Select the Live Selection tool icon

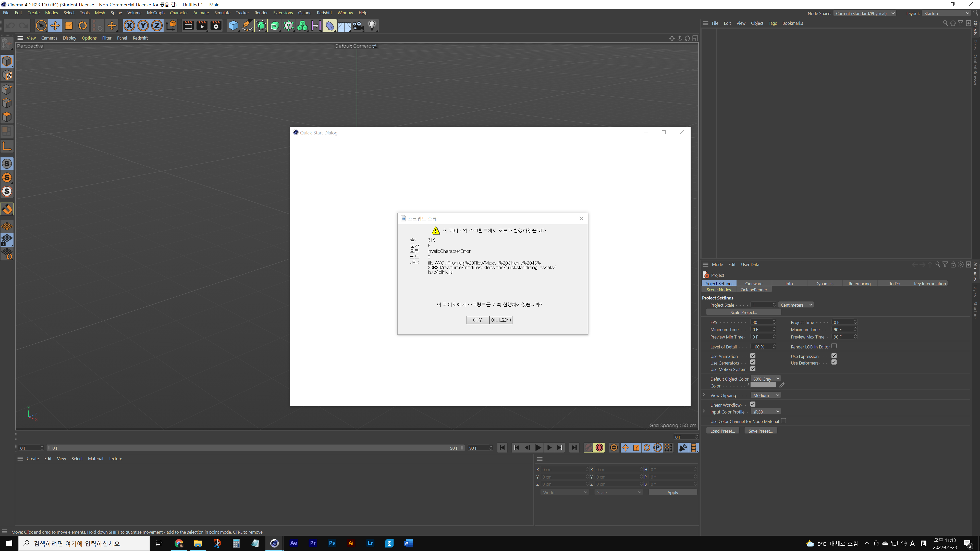pos(42,26)
